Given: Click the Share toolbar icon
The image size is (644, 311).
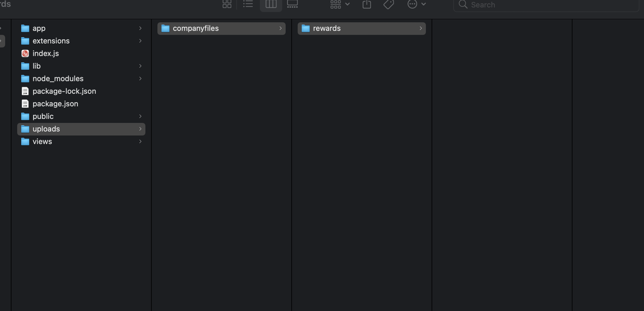Looking at the screenshot, I should 367,4.
